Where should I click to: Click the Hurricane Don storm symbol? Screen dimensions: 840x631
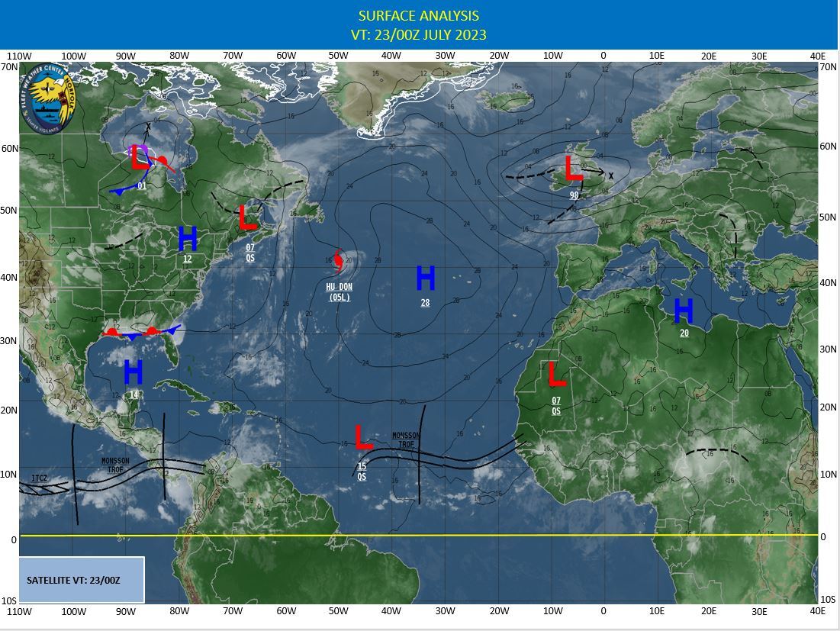(337, 261)
